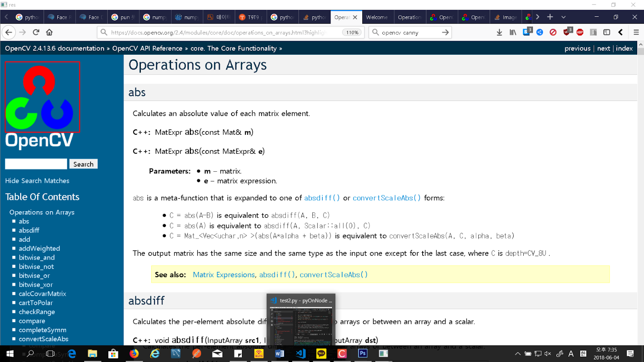
Task: Open the uBlock Origin extension badge
Action: click(x=567, y=32)
